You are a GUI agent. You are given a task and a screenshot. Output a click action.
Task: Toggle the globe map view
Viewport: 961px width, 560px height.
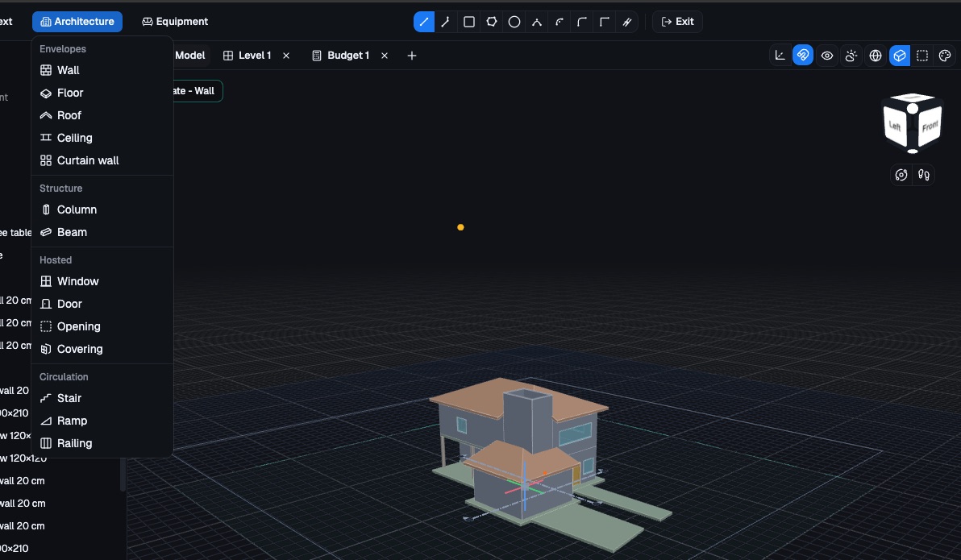tap(876, 56)
